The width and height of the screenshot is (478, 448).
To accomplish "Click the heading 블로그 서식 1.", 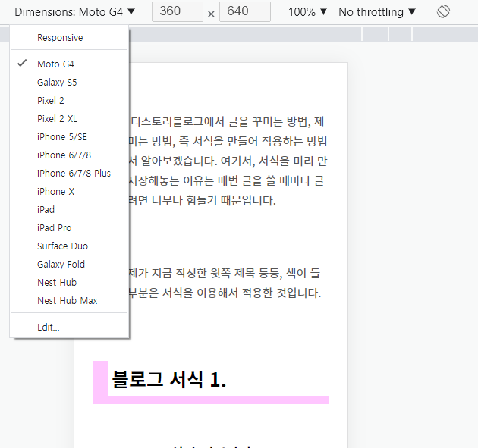I will coord(169,380).
